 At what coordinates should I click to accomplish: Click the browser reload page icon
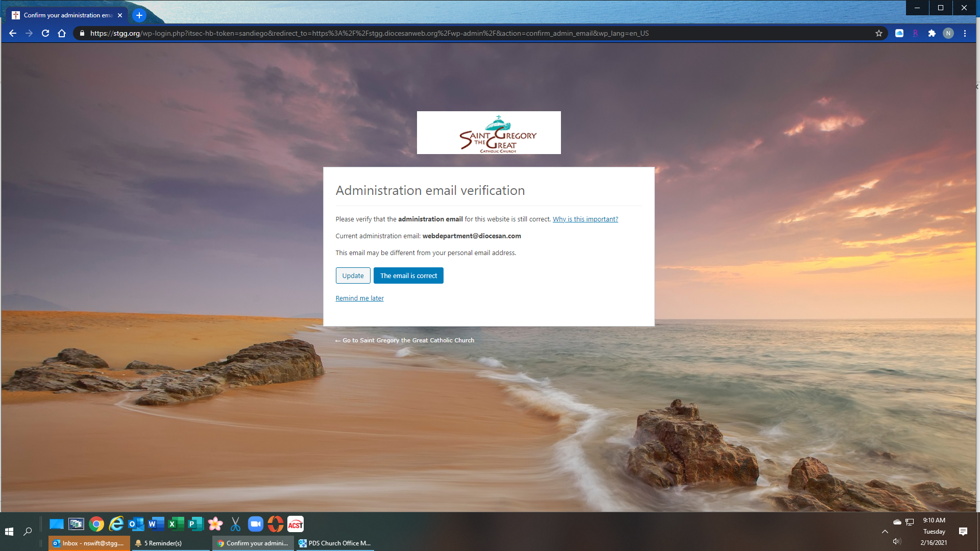(45, 33)
